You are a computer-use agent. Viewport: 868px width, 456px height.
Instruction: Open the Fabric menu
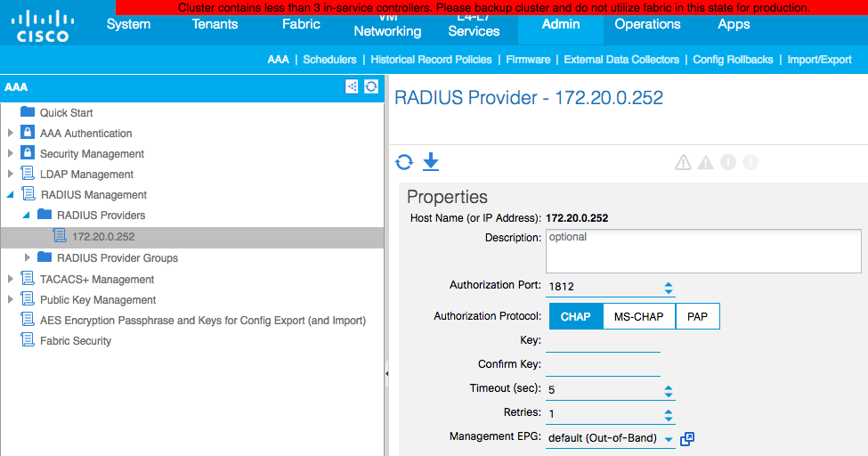301,24
